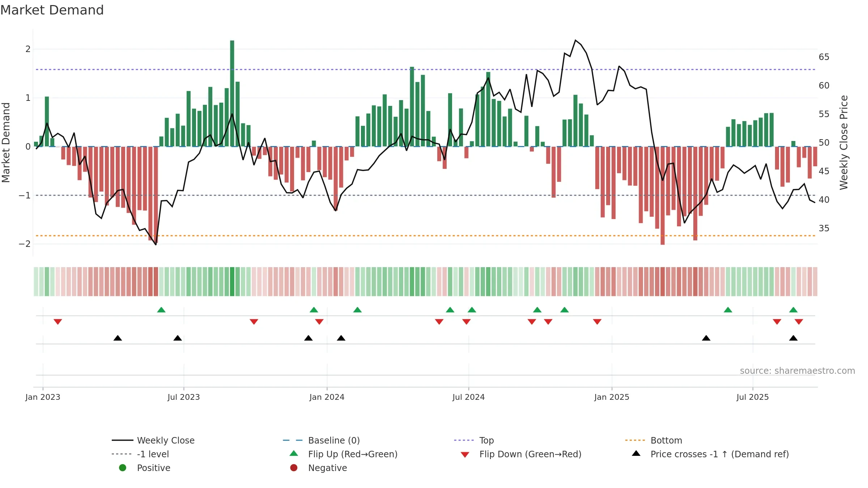Image resolution: width=868 pixels, height=488 pixels.
Task: Click the green Positive circle in the legend
Action: [x=123, y=468]
